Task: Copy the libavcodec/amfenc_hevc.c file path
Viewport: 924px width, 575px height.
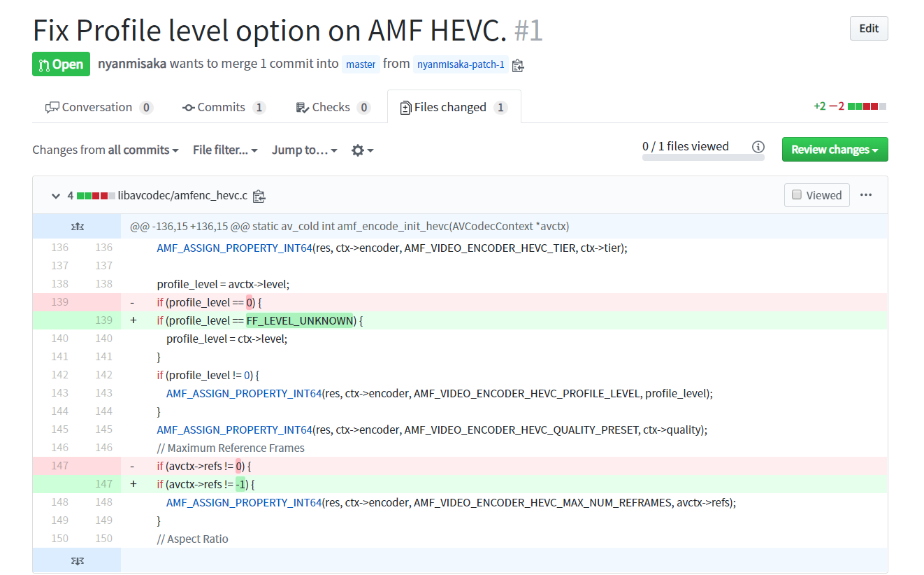Action: coord(259,196)
